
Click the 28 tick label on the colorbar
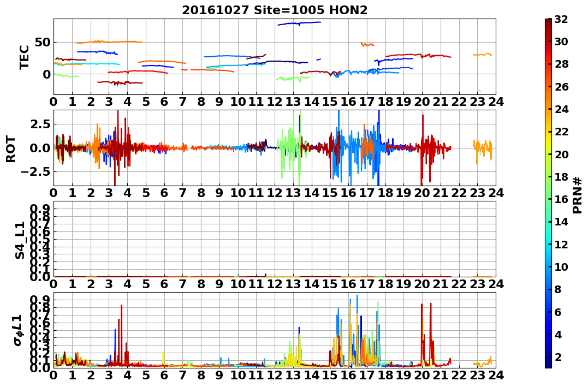click(x=561, y=64)
